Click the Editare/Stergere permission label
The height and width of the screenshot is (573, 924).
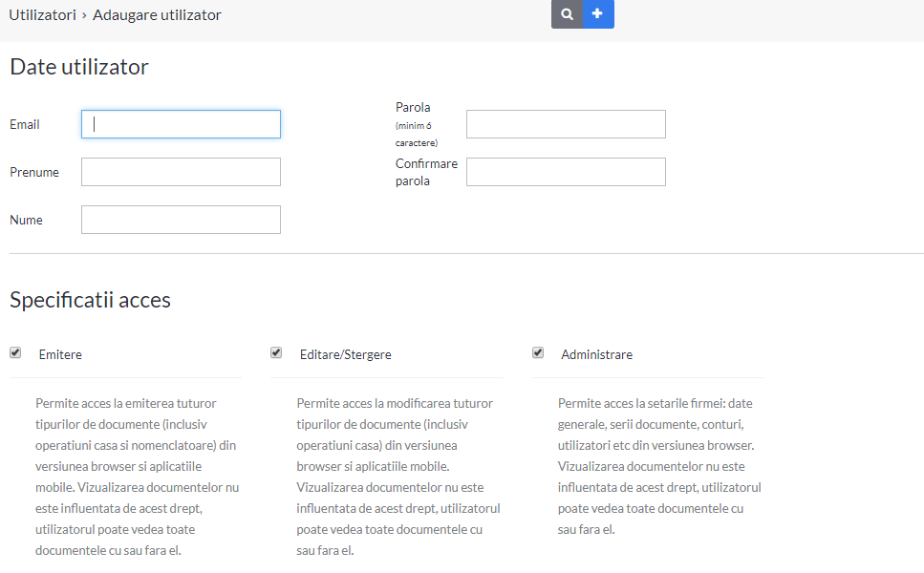(345, 354)
